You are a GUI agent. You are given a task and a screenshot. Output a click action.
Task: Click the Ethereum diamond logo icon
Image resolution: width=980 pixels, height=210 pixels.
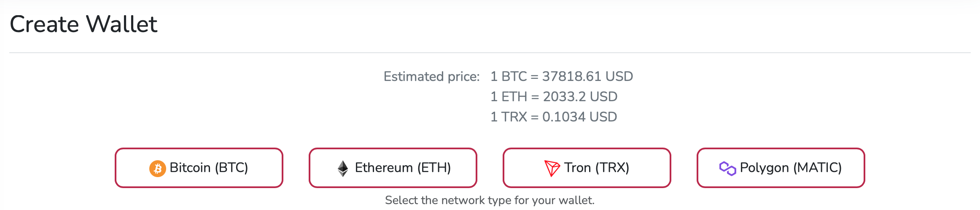coord(343,168)
